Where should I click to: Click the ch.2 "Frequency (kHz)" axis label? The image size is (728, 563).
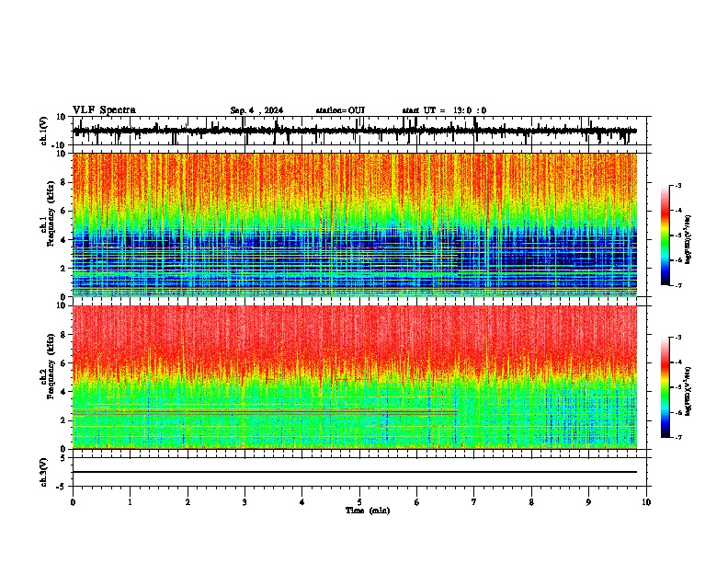coord(51,366)
